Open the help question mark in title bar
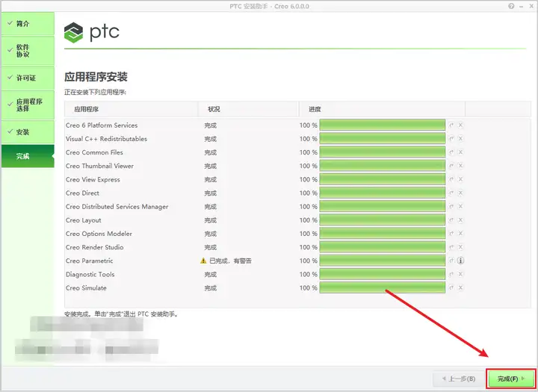The image size is (538, 392). tap(511, 6)
